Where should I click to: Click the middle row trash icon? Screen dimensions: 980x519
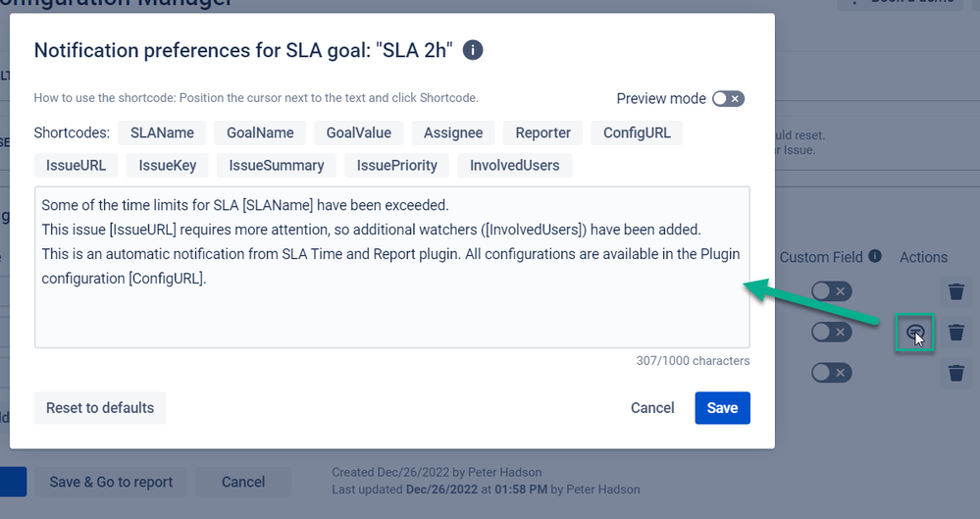955,332
